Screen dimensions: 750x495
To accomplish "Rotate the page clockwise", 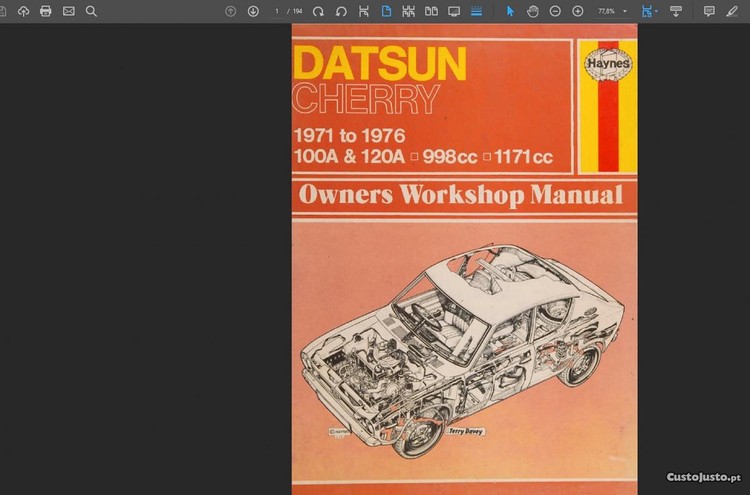I will [318, 11].
